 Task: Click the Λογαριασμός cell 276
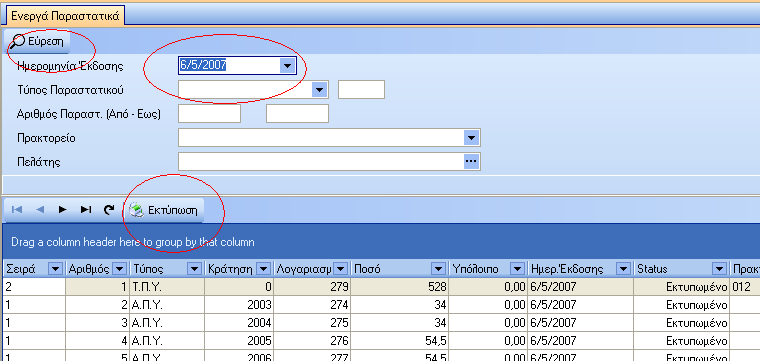312,341
